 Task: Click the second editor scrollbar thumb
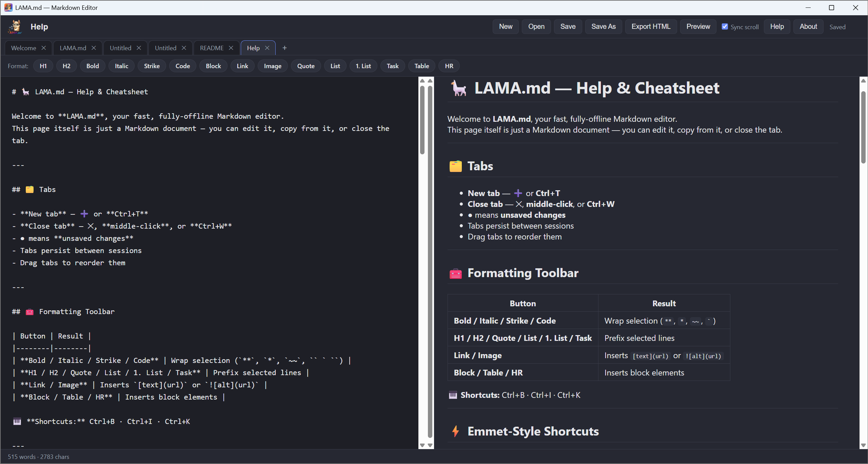430,261
